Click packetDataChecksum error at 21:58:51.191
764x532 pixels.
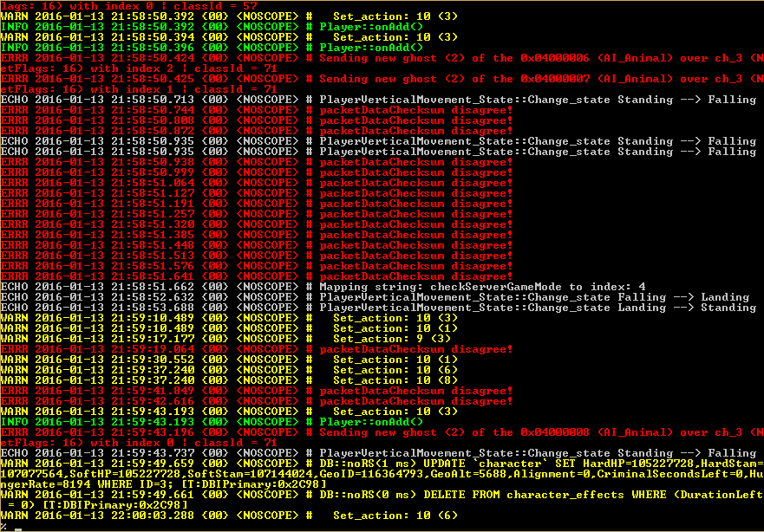[257, 204]
